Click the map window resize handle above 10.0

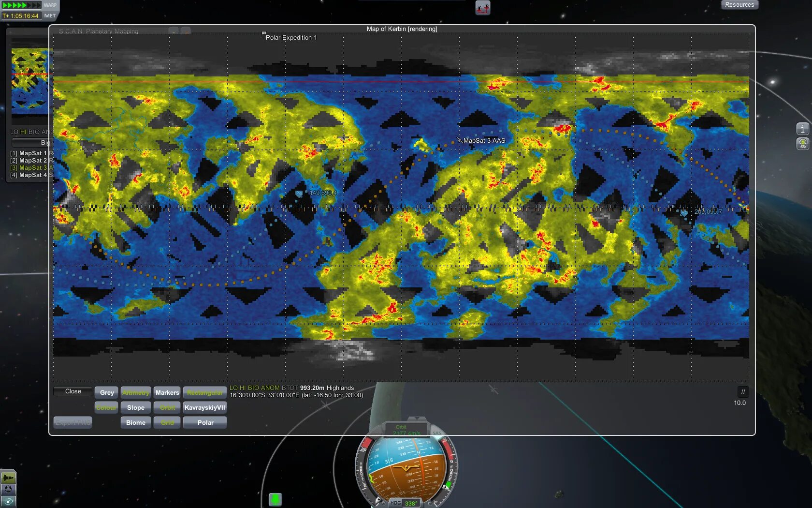[x=743, y=392]
